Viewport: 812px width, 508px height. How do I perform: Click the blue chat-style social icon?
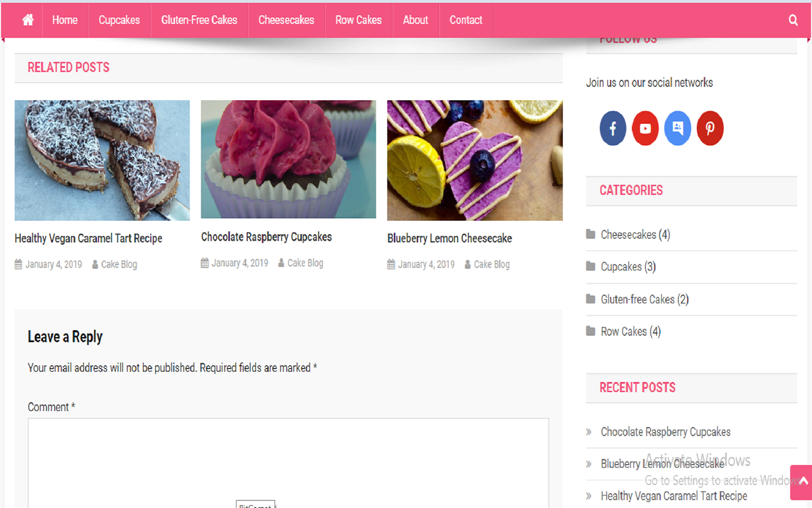[678, 128]
